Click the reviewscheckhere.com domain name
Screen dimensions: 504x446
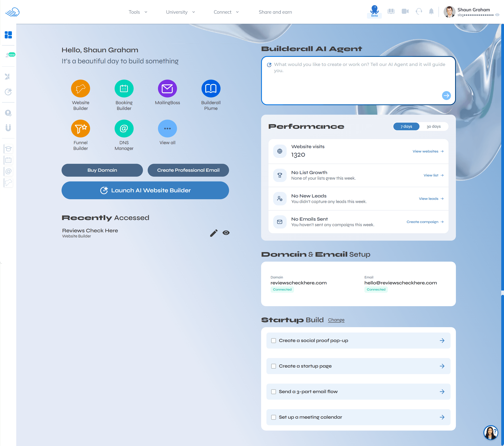pos(298,283)
